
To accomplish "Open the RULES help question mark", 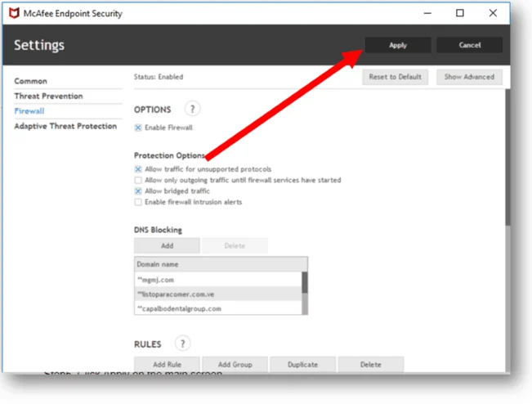I will coord(182,343).
